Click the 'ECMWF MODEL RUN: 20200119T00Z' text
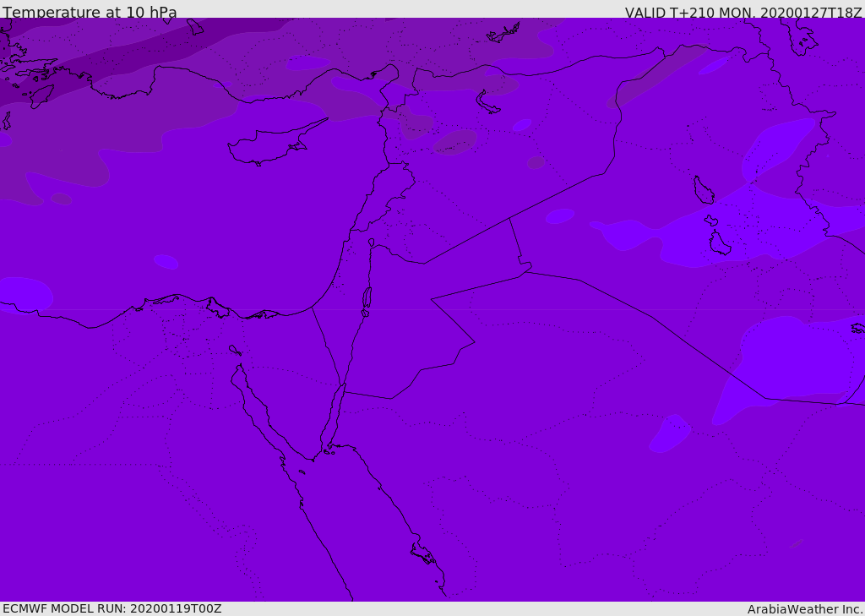The height and width of the screenshot is (616, 865). pyautogui.click(x=112, y=608)
